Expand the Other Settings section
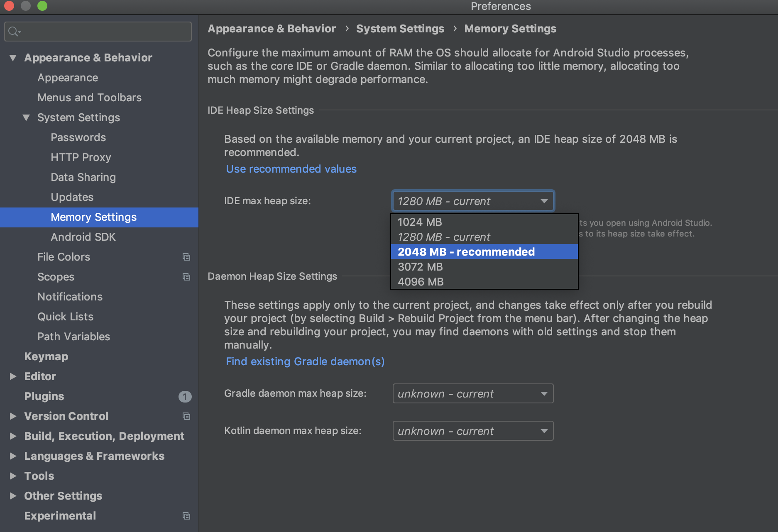Screen dimensions: 778x532 (x=13, y=496)
